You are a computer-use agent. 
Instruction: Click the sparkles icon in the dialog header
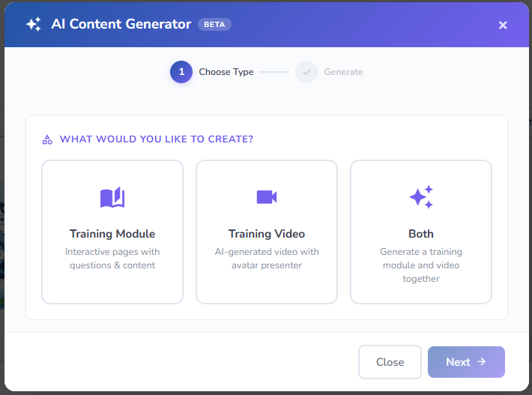33,24
